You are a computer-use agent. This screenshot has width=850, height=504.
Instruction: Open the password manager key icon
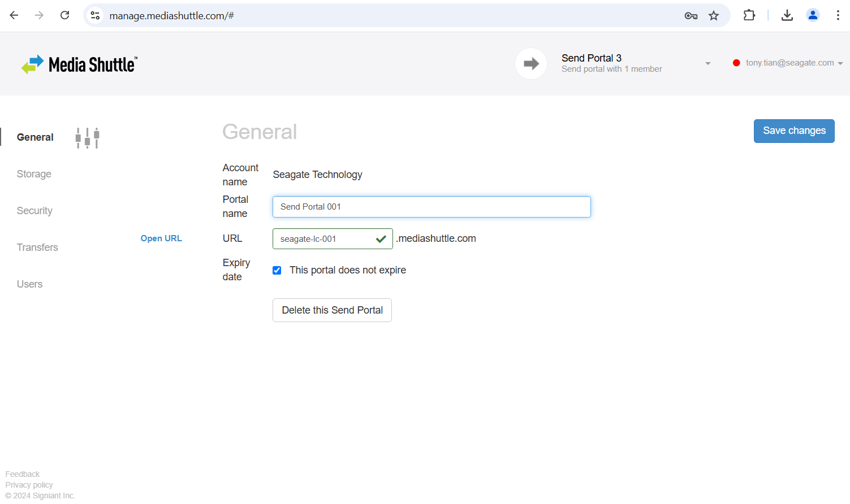tap(691, 16)
